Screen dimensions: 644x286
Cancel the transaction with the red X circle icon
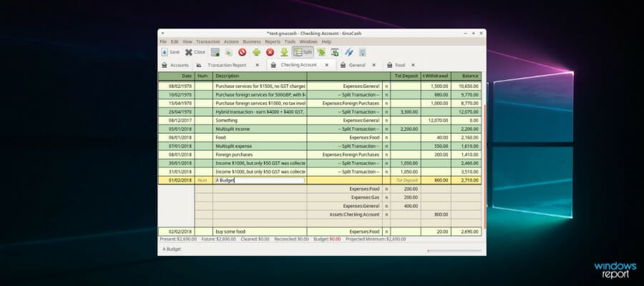point(270,52)
